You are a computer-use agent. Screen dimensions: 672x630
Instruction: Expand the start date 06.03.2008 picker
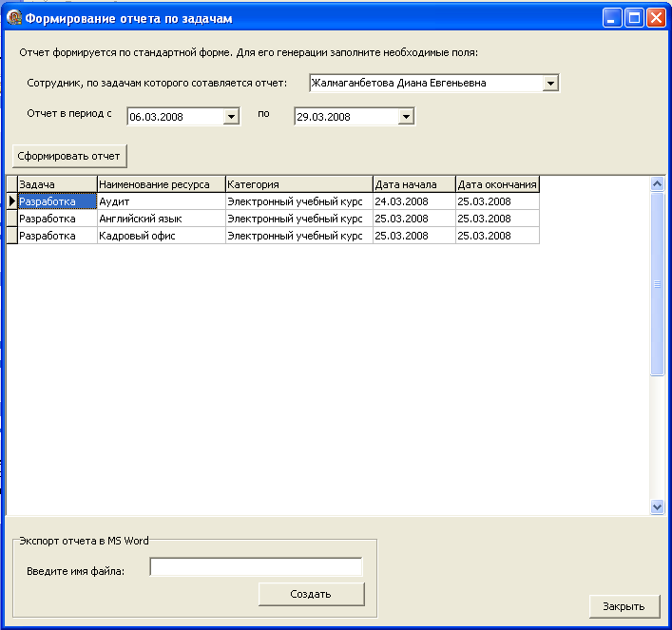tap(231, 117)
